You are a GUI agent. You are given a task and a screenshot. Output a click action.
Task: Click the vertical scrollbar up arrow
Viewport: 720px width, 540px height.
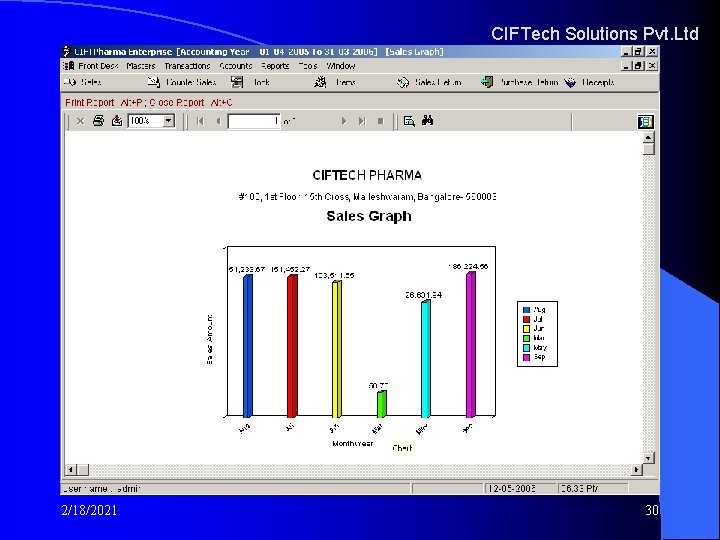pyautogui.click(x=648, y=137)
